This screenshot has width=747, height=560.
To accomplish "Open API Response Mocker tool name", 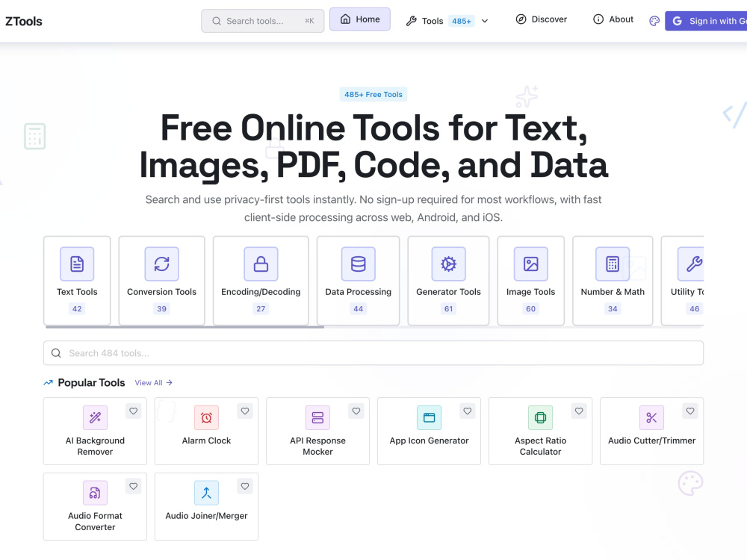I will pyautogui.click(x=317, y=447).
